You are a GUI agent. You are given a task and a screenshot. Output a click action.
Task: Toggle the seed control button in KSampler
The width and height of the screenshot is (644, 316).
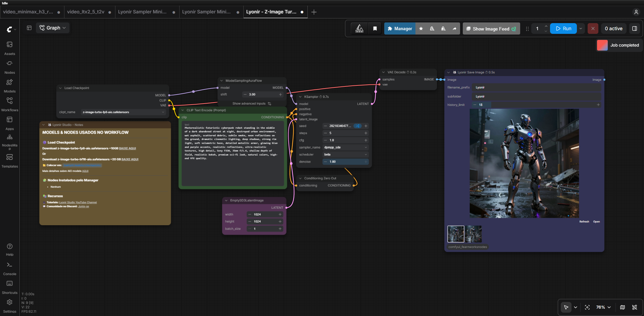pos(358,126)
